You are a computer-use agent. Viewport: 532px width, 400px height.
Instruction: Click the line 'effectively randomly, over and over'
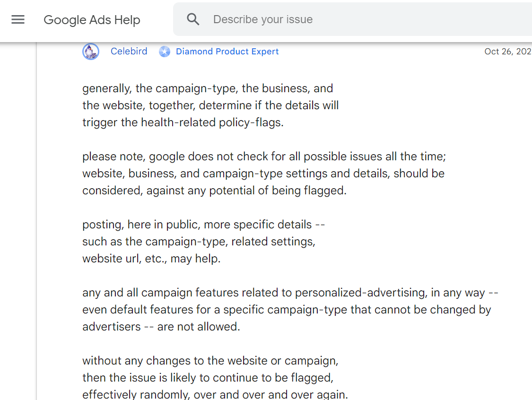215,394
